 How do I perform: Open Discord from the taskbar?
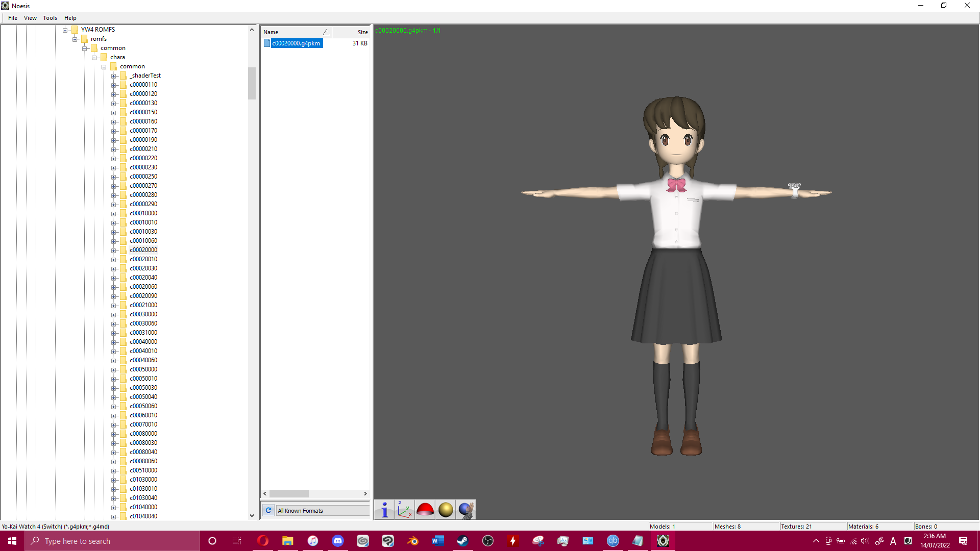338,541
